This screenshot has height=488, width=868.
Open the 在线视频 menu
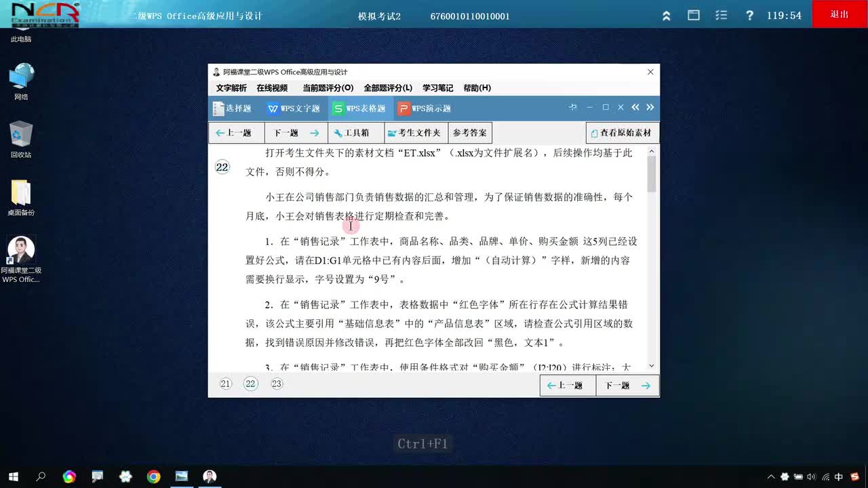tap(272, 88)
